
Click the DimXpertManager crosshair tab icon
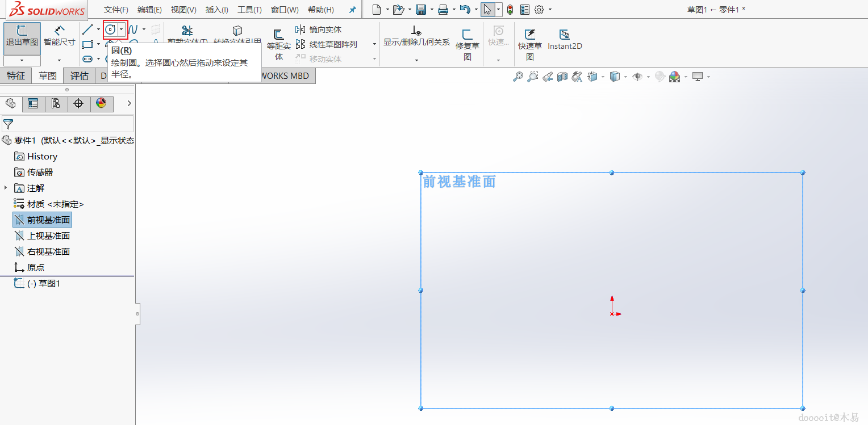point(78,103)
